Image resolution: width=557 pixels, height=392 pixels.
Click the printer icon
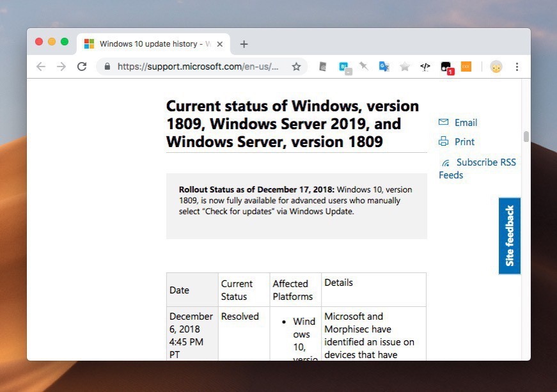click(x=443, y=141)
